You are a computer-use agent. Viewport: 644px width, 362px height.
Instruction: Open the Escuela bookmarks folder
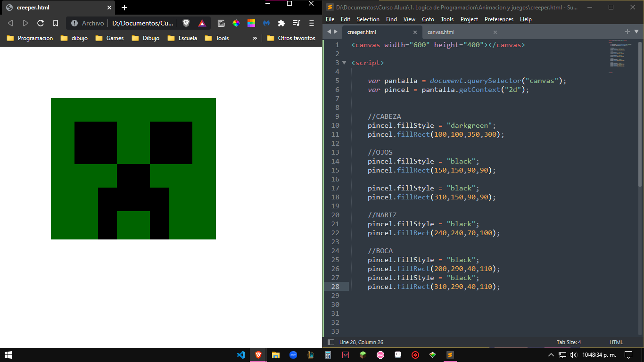[x=182, y=38]
